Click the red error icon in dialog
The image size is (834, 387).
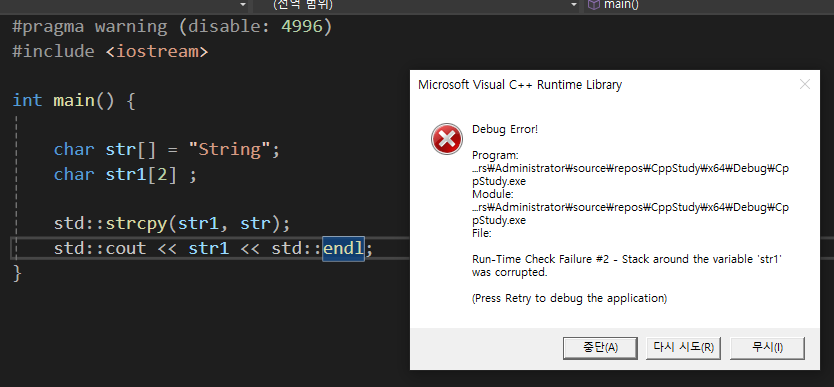click(x=446, y=139)
